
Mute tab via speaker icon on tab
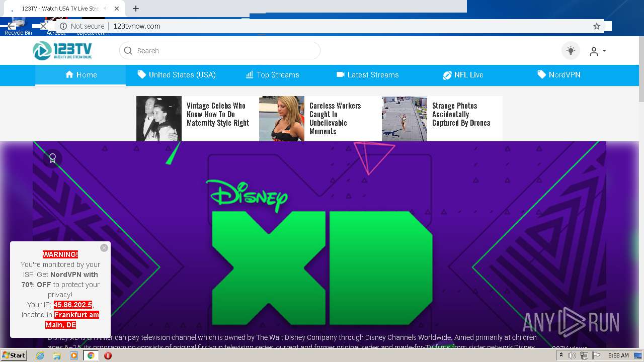pos(106,9)
